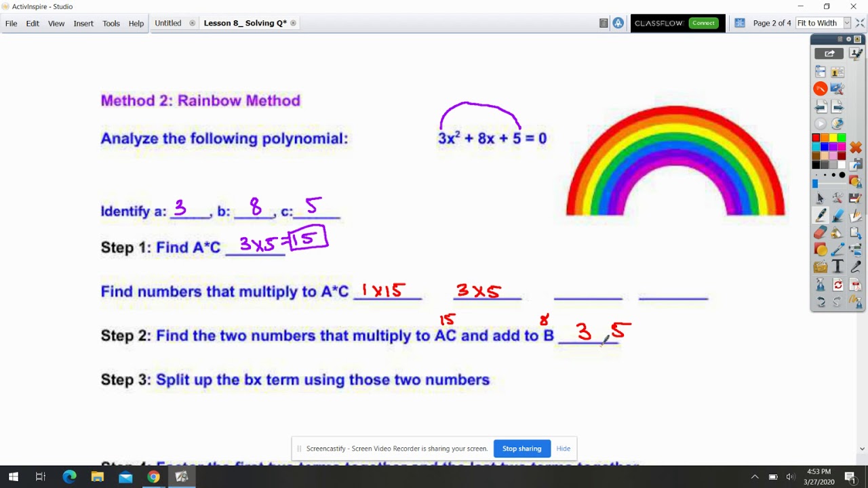
Task: Show hidden system tray icons chevron
Action: (x=755, y=477)
